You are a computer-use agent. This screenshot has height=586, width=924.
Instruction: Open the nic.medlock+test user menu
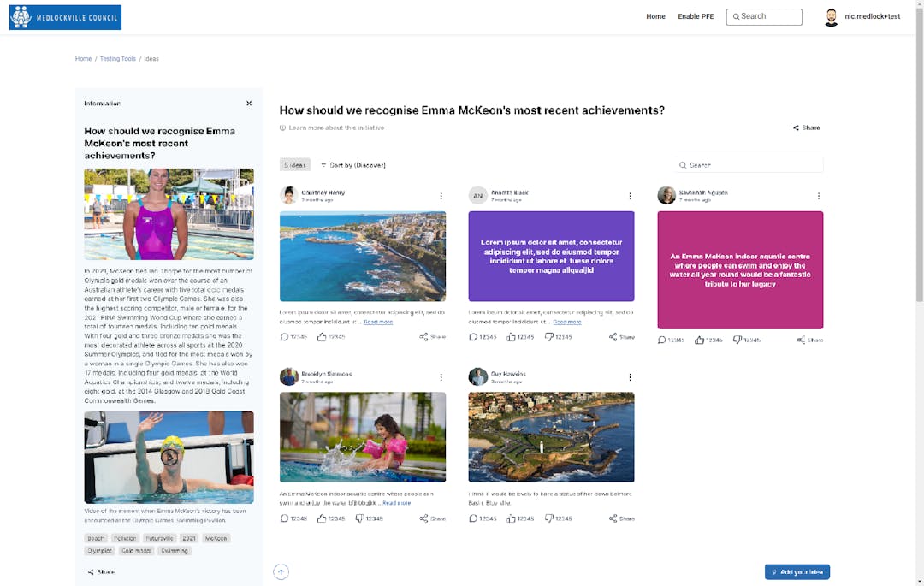tap(862, 17)
